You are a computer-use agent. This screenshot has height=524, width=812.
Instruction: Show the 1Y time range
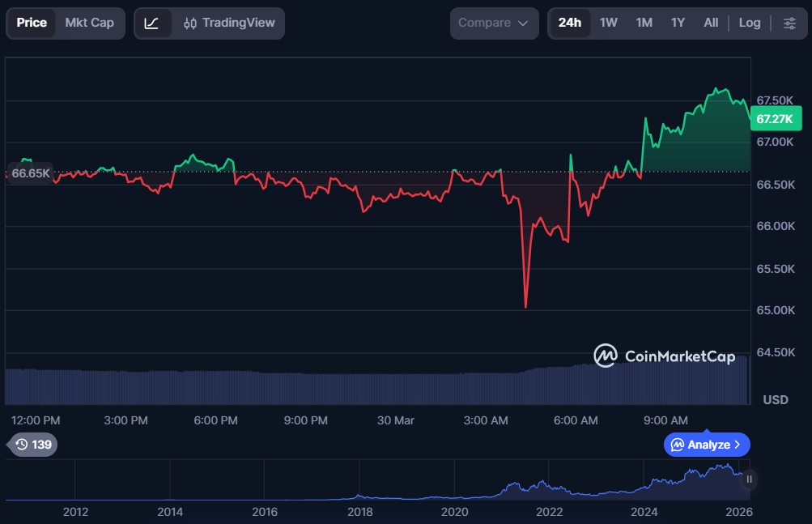coord(678,23)
